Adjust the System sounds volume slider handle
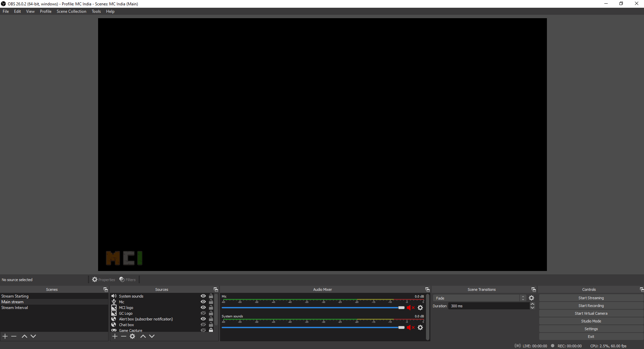The height and width of the screenshot is (349, 644). point(401,327)
